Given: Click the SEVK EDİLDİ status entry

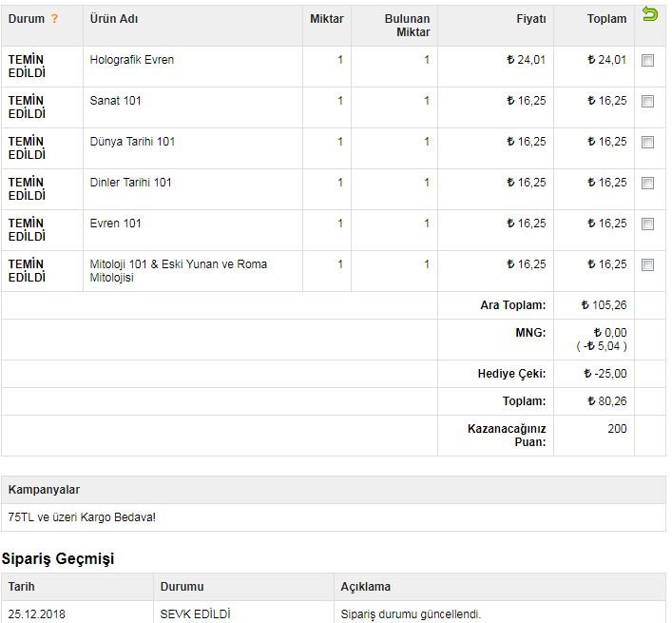Looking at the screenshot, I should 195,613.
